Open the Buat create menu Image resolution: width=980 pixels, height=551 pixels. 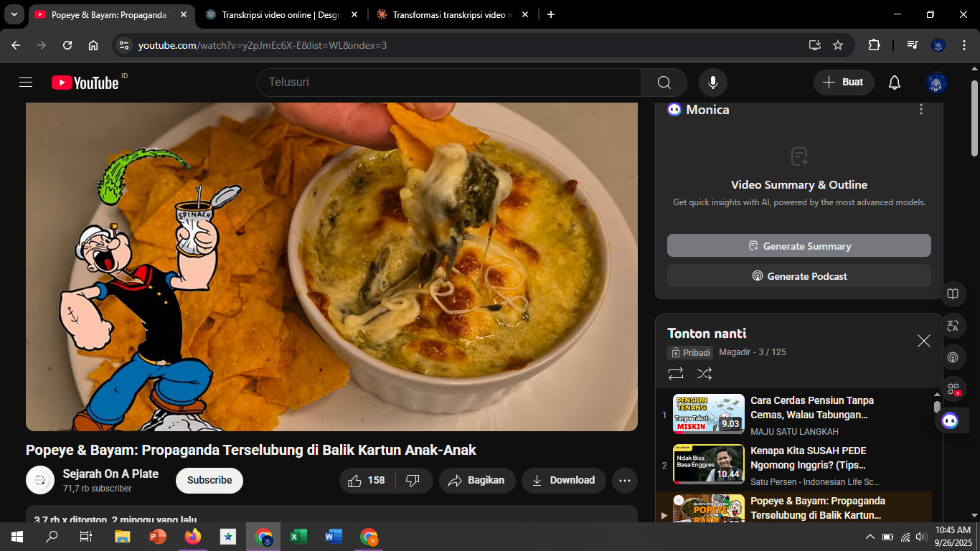[x=844, y=83]
